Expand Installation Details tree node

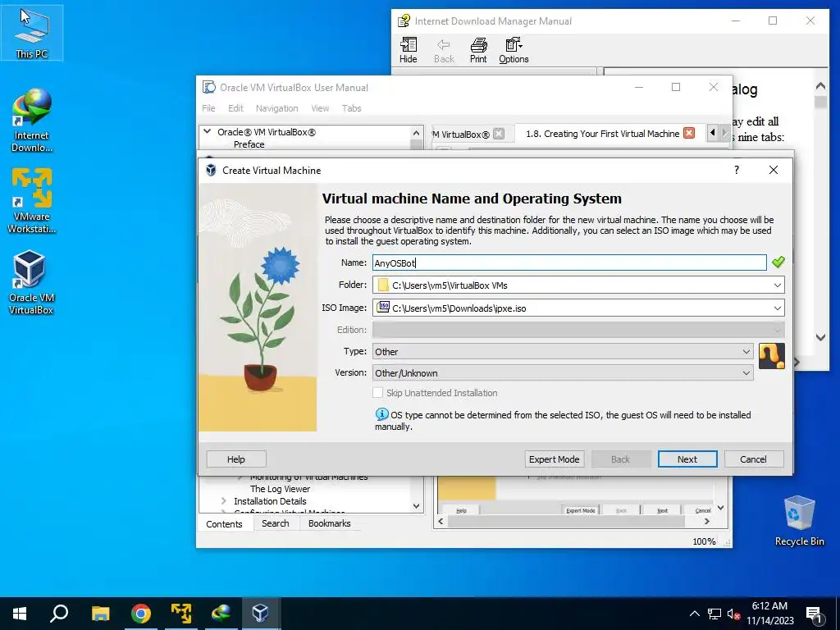point(224,501)
